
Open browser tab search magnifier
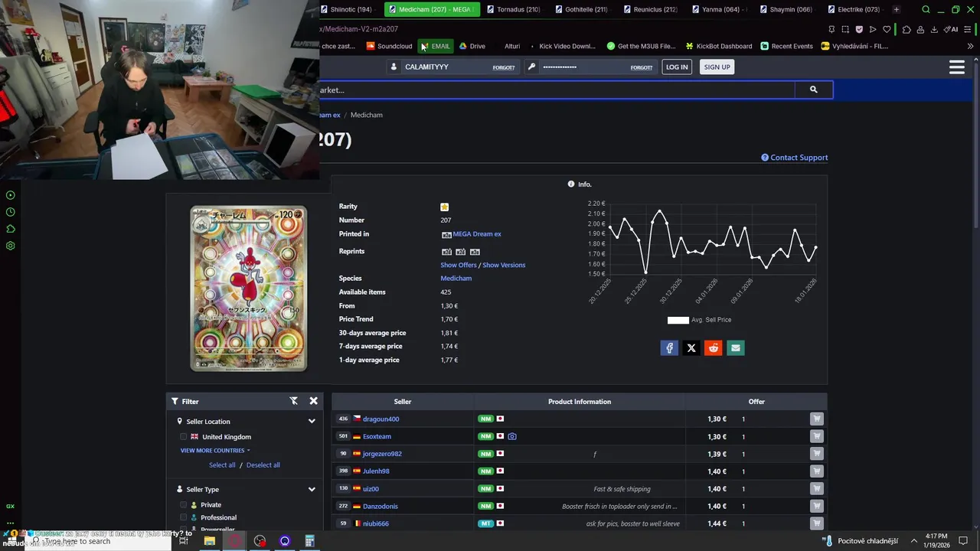(926, 9)
